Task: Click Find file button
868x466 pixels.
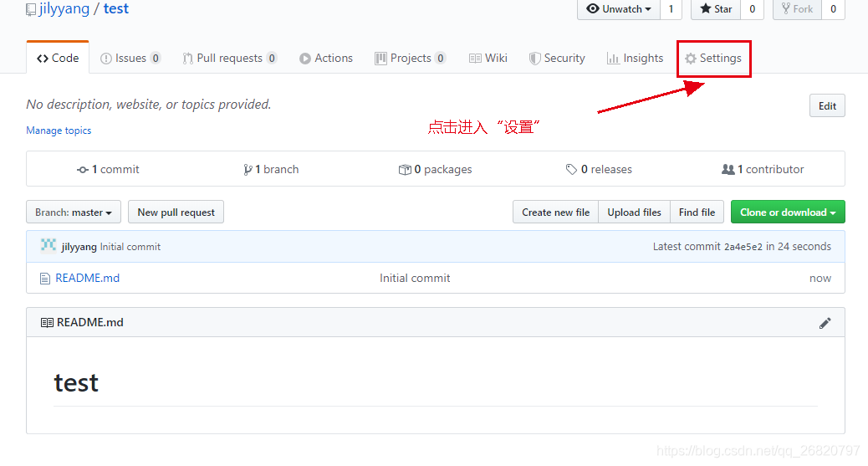Action: click(x=697, y=213)
